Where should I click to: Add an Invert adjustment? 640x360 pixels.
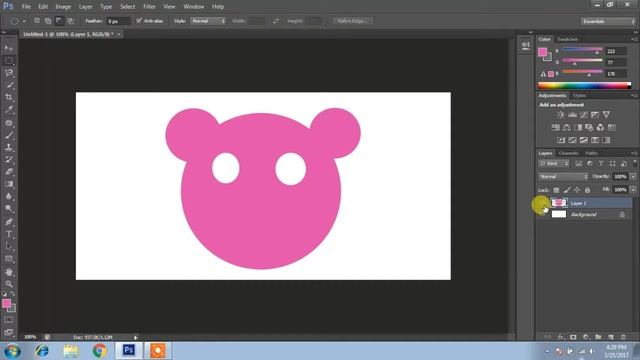point(561,140)
